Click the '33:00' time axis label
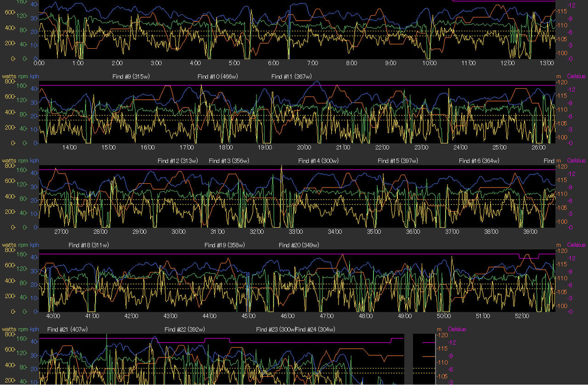This screenshot has height=385, width=588. point(296,232)
